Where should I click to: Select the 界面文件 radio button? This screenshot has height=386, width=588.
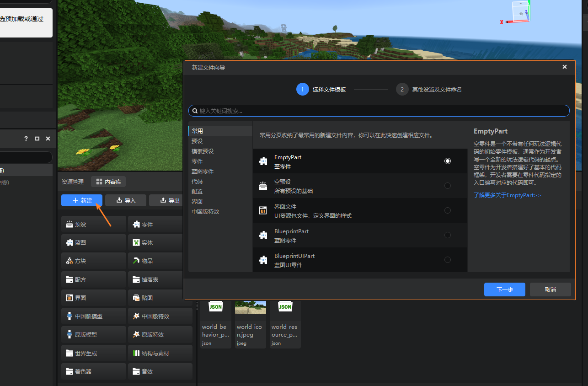[447, 210]
